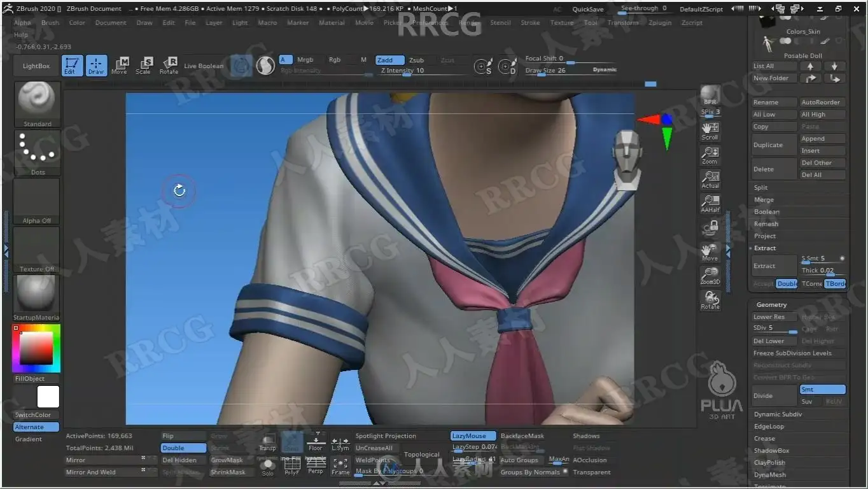Toggle the Alternate color button
The height and width of the screenshot is (489, 868).
(37, 427)
